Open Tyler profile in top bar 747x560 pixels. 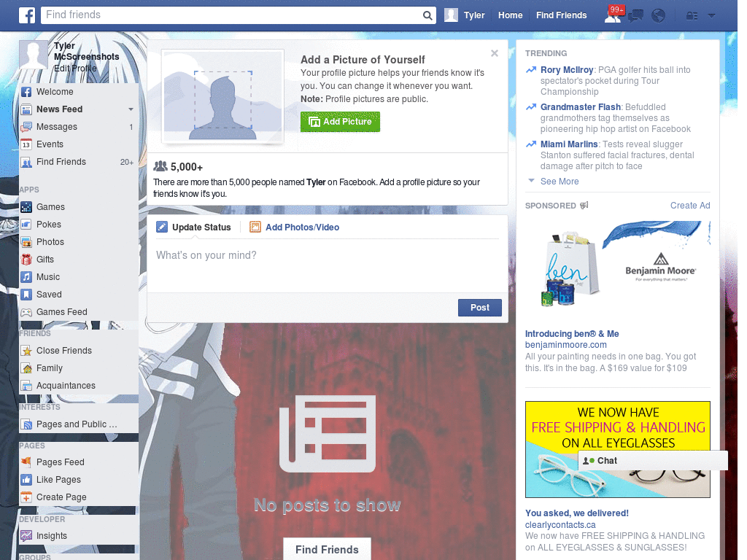465,15
